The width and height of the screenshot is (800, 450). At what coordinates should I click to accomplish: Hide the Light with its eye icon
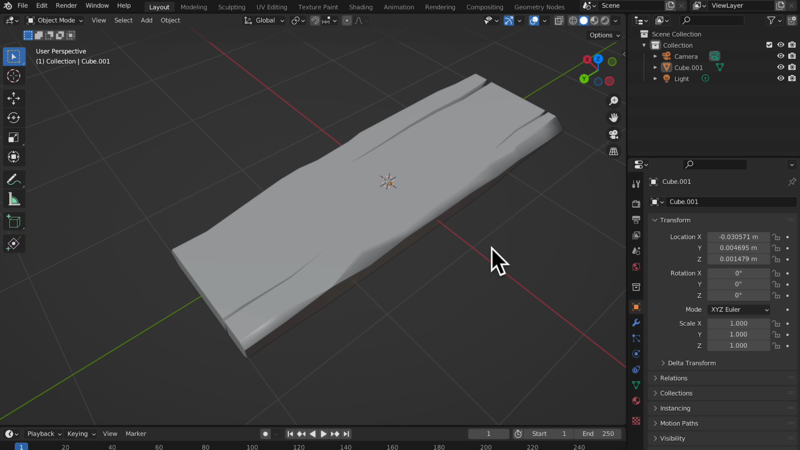click(780, 79)
